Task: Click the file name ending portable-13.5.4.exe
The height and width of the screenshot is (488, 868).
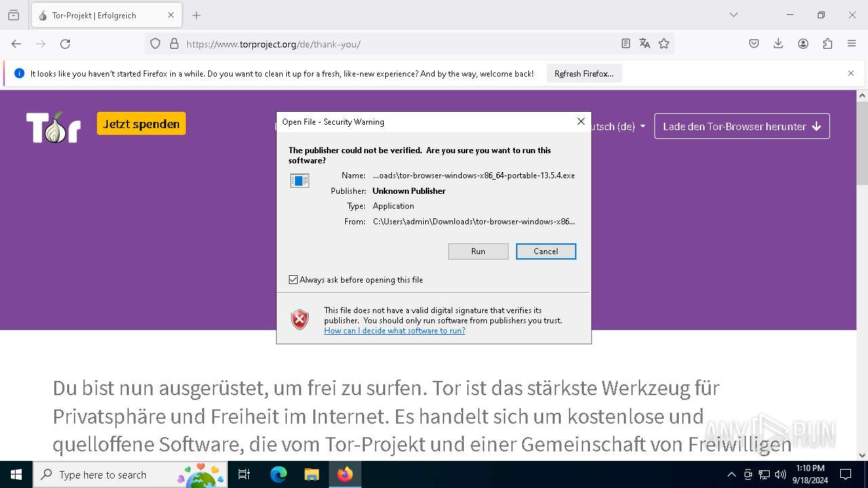Action: click(474, 176)
